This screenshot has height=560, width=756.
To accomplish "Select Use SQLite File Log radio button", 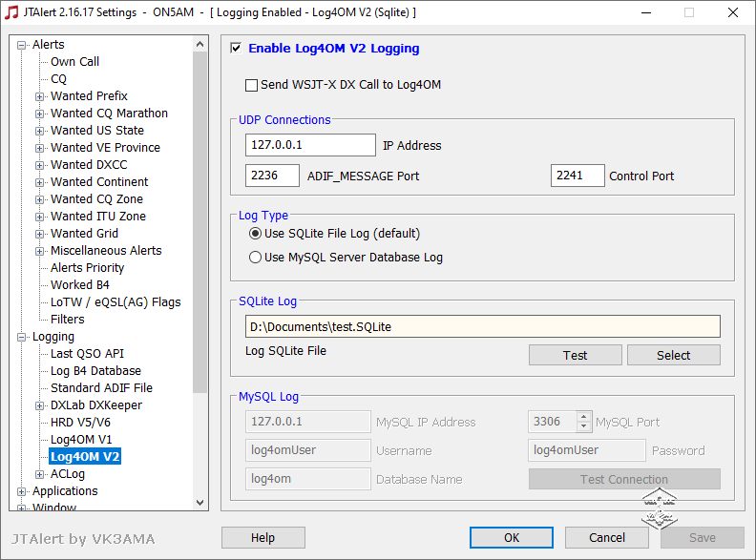I will tap(255, 234).
